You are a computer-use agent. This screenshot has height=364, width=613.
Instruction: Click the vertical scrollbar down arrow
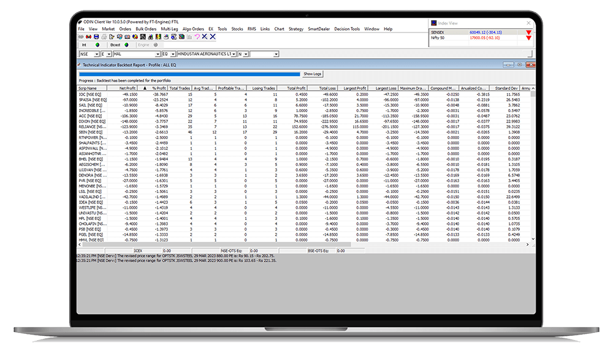(x=533, y=239)
